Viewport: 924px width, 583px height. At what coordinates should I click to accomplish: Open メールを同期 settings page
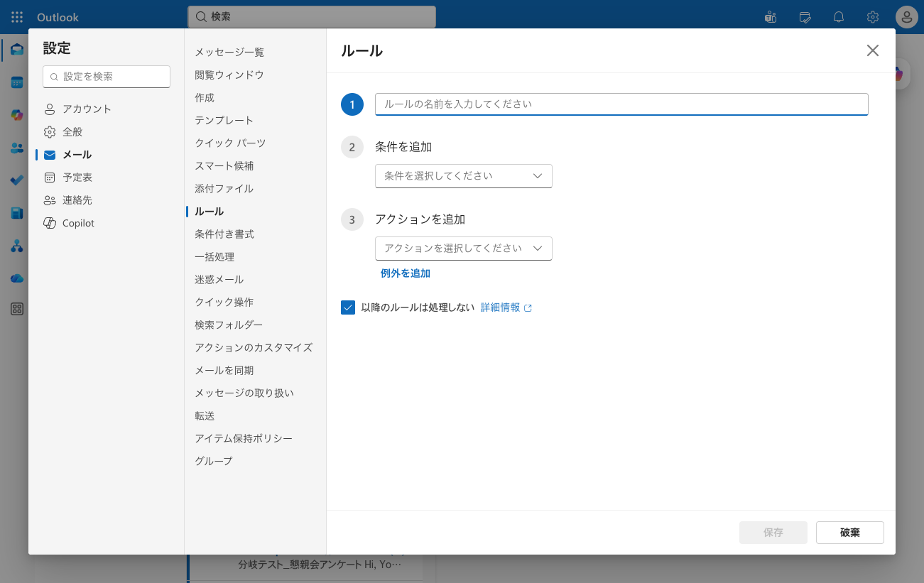click(x=224, y=370)
